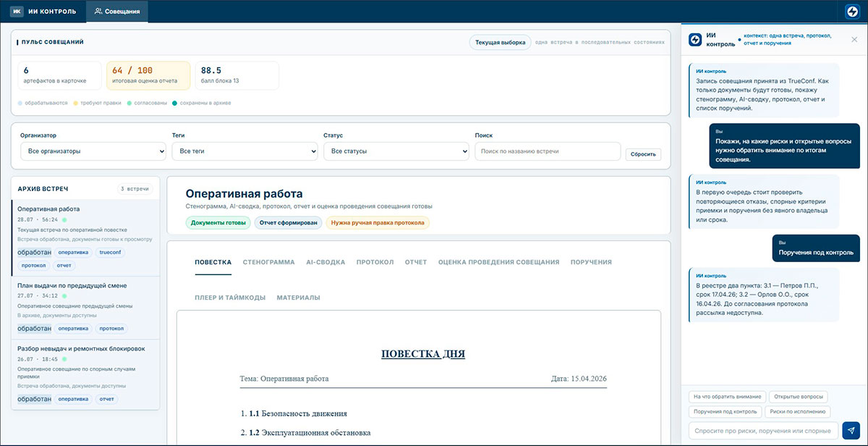Open the Материалы tab

298,298
